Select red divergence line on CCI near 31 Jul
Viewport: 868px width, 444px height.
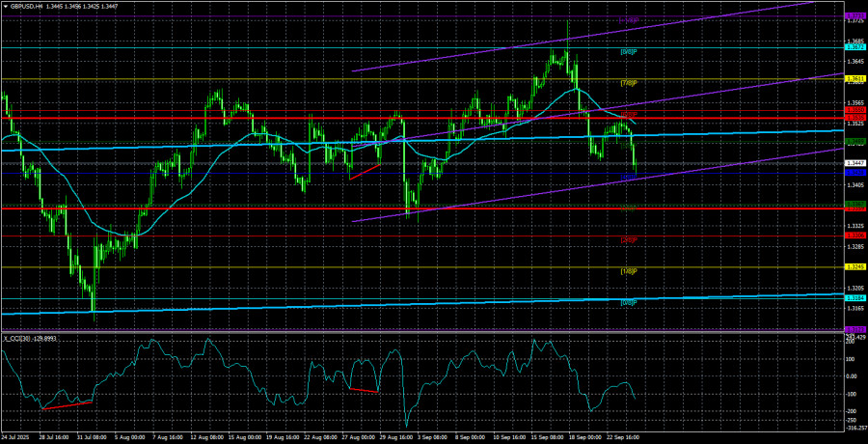tap(68, 403)
